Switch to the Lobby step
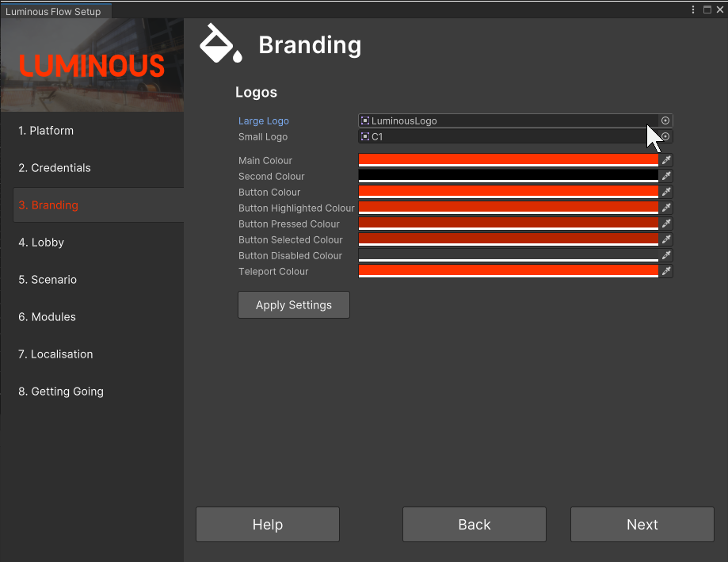The width and height of the screenshot is (728, 562). [x=41, y=243]
